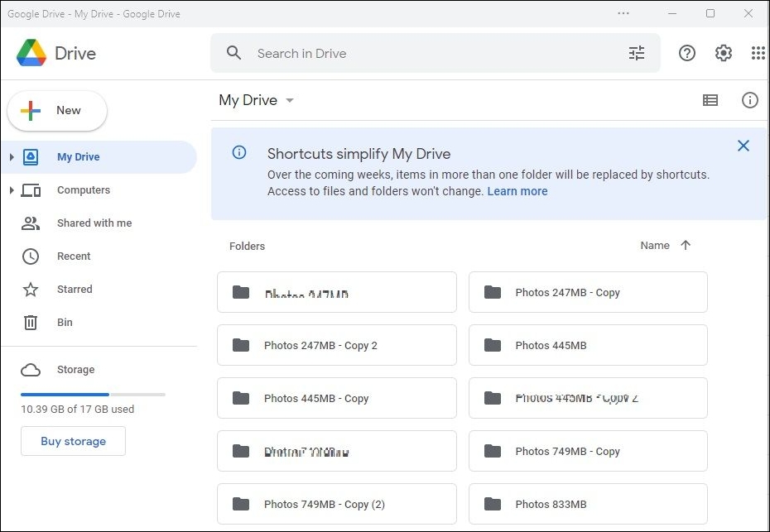Expand My Drive in sidebar
770x532 pixels.
(x=12, y=156)
